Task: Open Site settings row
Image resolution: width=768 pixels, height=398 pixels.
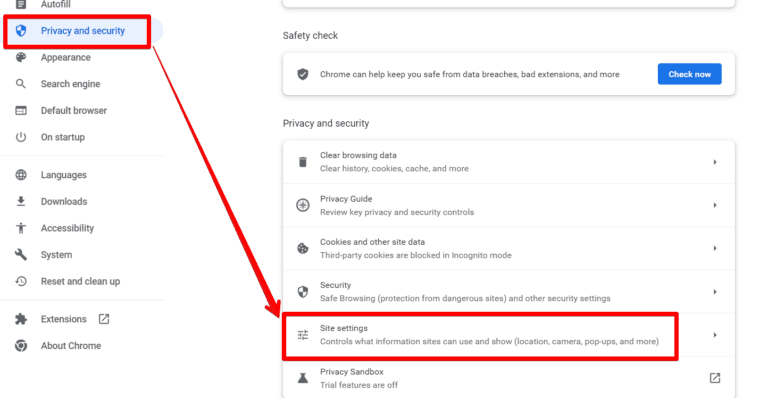Action: pyautogui.click(x=508, y=335)
